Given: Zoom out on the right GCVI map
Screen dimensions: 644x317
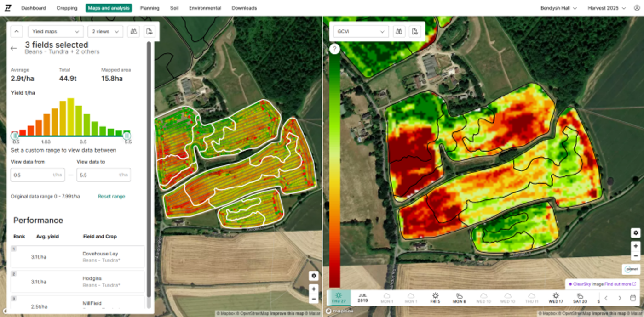Looking at the screenshot, I should 636,256.
